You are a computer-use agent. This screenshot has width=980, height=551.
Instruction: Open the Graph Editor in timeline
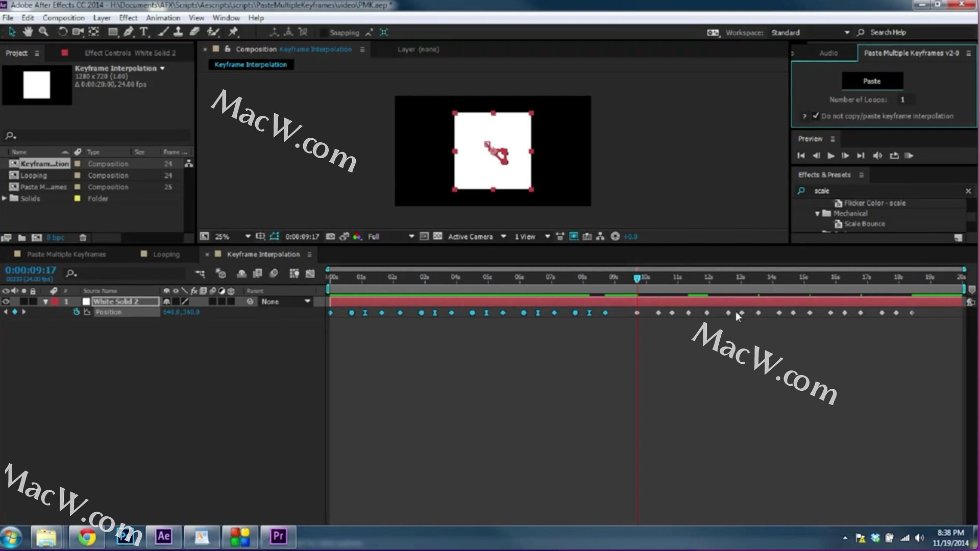coord(310,273)
